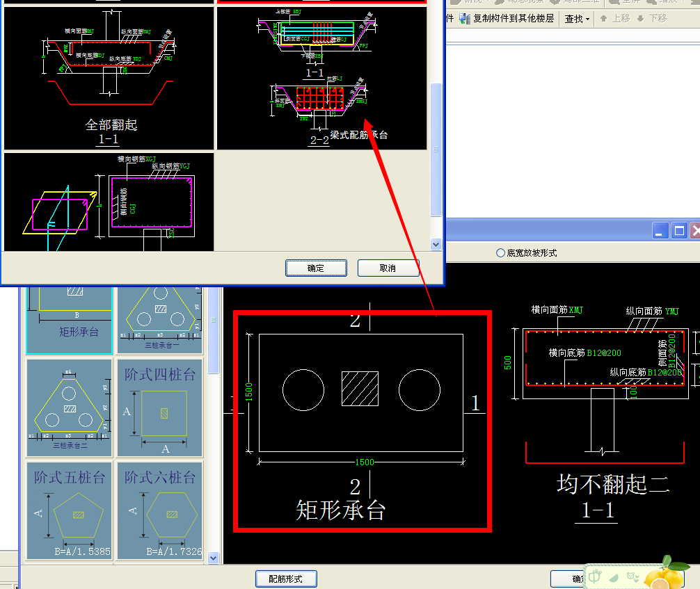The width and height of the screenshot is (700, 589).
Task: Click the pile cap list's scrollbar thumb
Action: point(214,330)
